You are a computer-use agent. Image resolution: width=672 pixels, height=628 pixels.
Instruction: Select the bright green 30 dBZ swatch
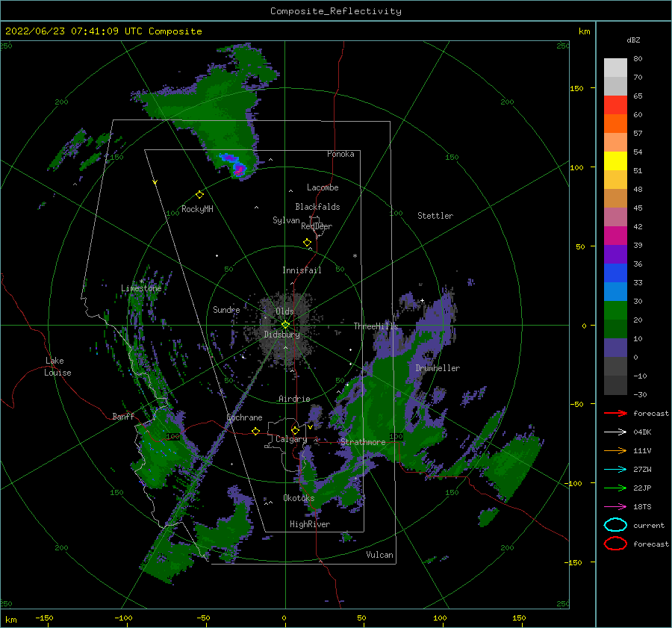(615, 310)
